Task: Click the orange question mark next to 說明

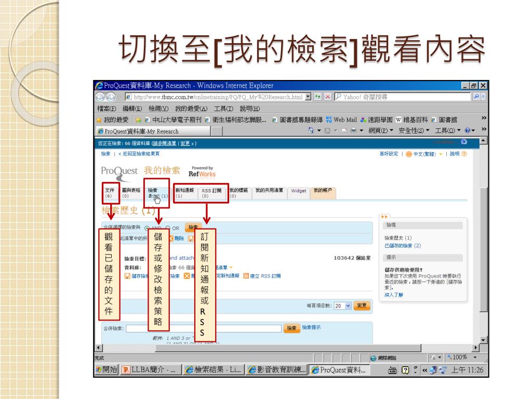Action: pyautogui.click(x=464, y=154)
